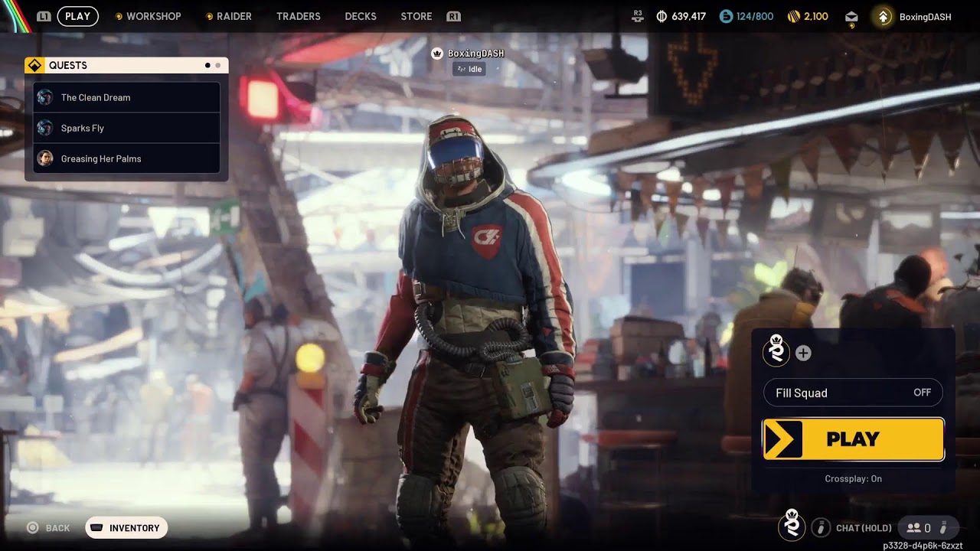The width and height of the screenshot is (980, 551).
Task: Click the coin currency icon beside 639,417
Action: [662, 16]
